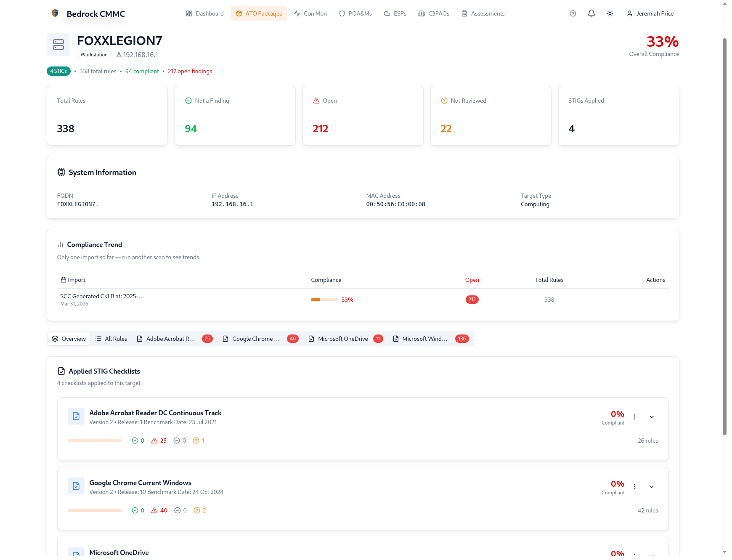Open the Adobe Acrobat checklist actions menu
Viewport: 732px width, 560px height.
click(635, 417)
